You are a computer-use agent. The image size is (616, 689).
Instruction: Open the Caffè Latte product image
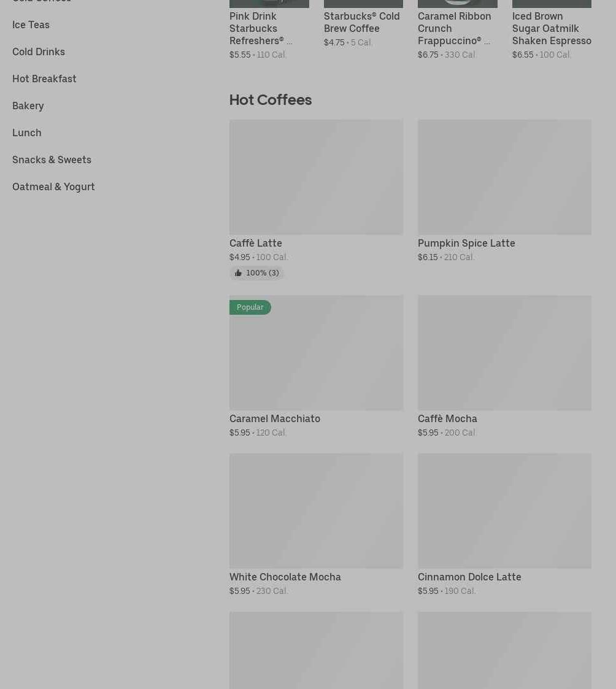pyautogui.click(x=316, y=177)
